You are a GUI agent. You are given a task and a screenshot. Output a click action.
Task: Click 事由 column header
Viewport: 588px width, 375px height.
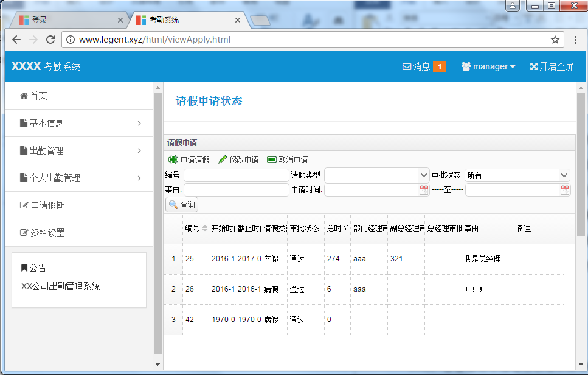(488, 229)
